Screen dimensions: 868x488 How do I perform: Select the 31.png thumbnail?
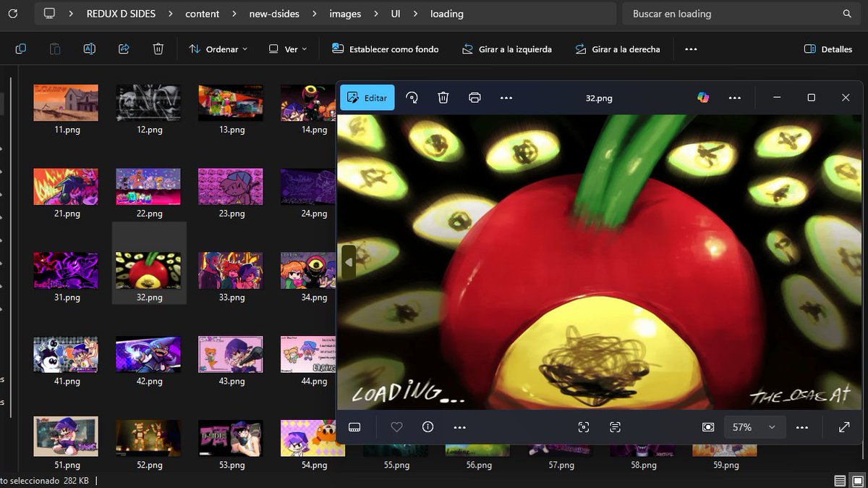(66, 270)
